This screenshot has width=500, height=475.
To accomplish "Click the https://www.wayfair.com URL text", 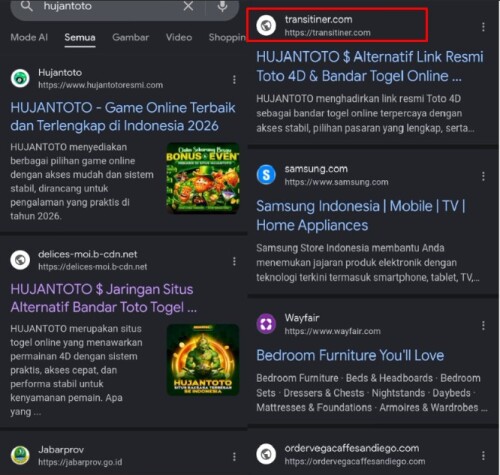I will pos(332,331).
